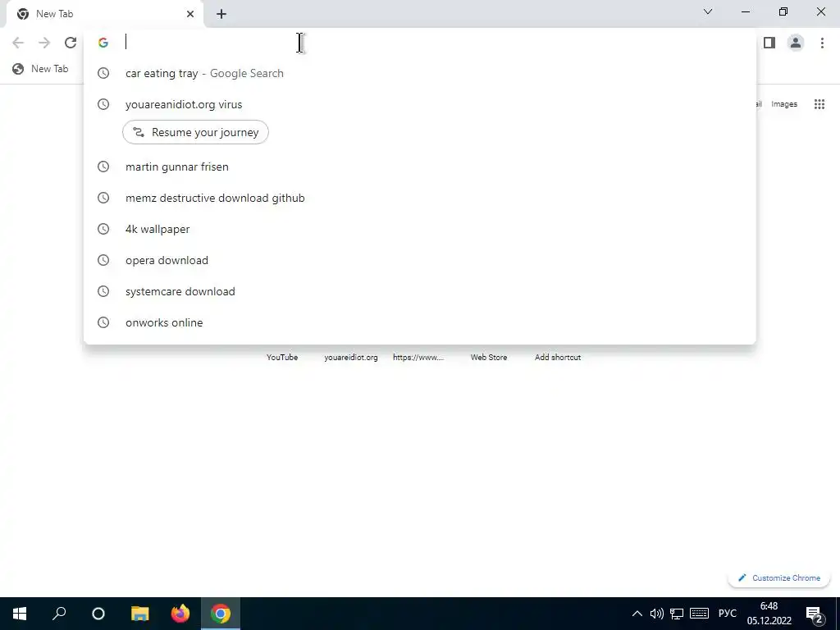Image resolution: width=840 pixels, height=630 pixels.
Task: Click the Chrome taskbar icon
Action: (x=220, y=614)
